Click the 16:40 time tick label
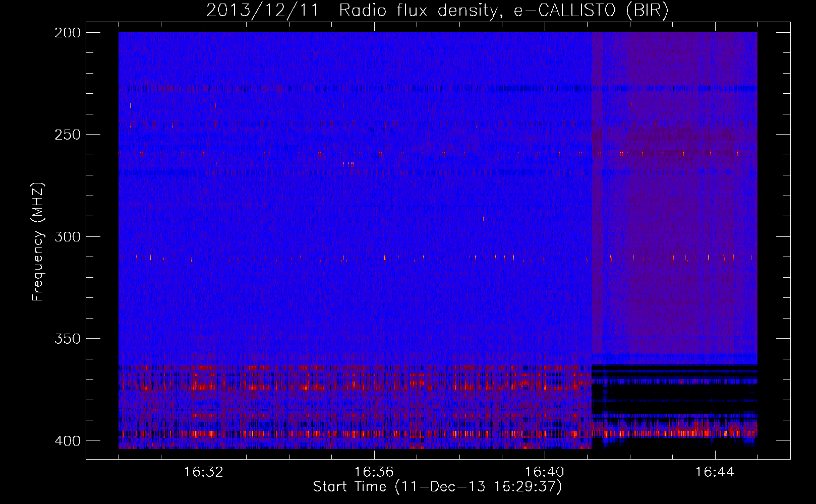The image size is (816, 504). pos(545,472)
